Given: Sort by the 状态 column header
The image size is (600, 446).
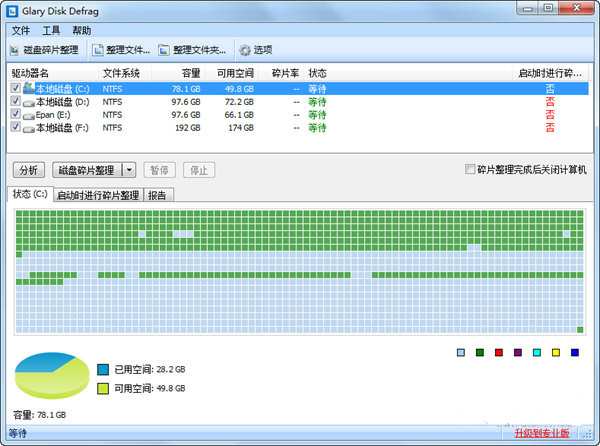Looking at the screenshot, I should (409, 73).
